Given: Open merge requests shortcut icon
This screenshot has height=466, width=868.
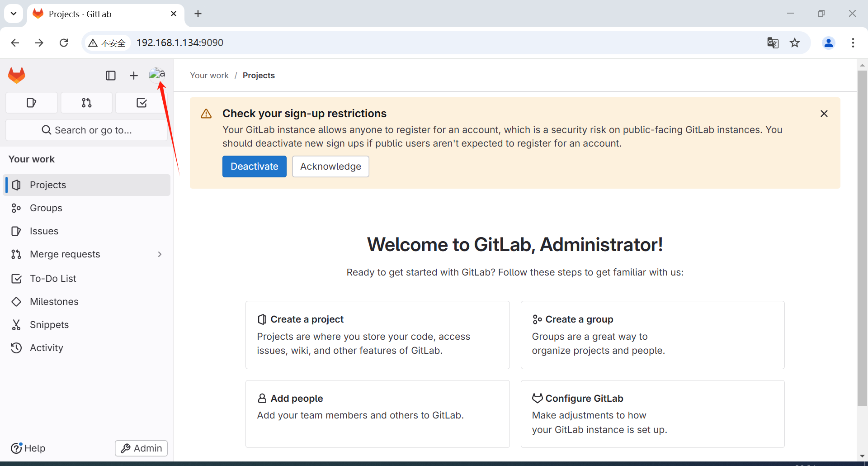Looking at the screenshot, I should coord(86,103).
